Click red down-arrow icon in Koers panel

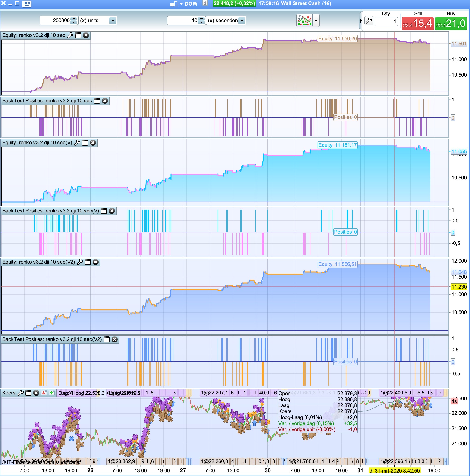[44, 393]
